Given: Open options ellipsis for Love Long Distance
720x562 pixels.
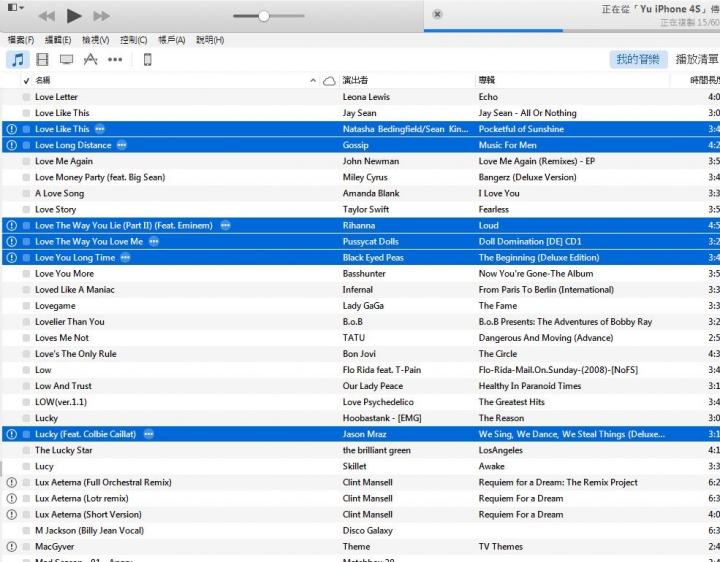Looking at the screenshot, I should point(122,145).
